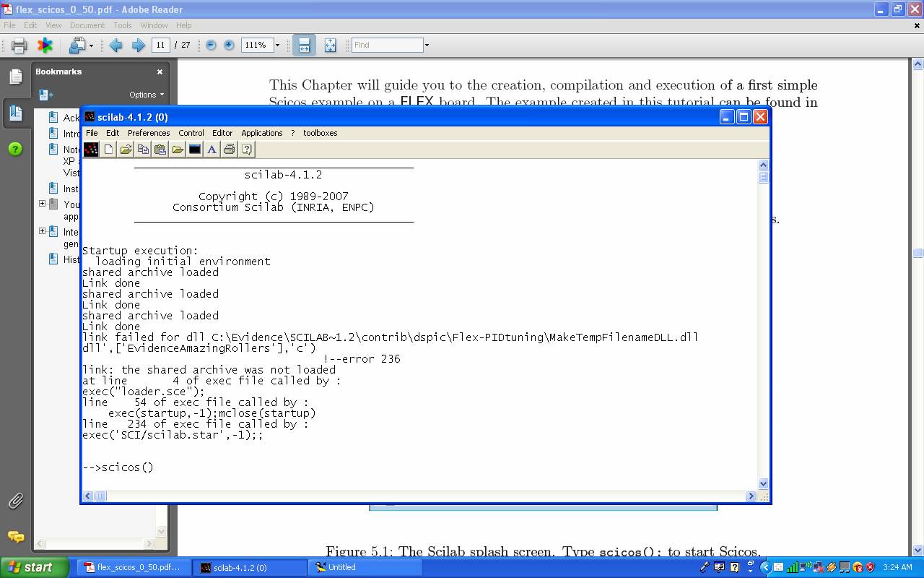
Task: Enable scrolling pages fit-width view
Action: click(x=304, y=45)
